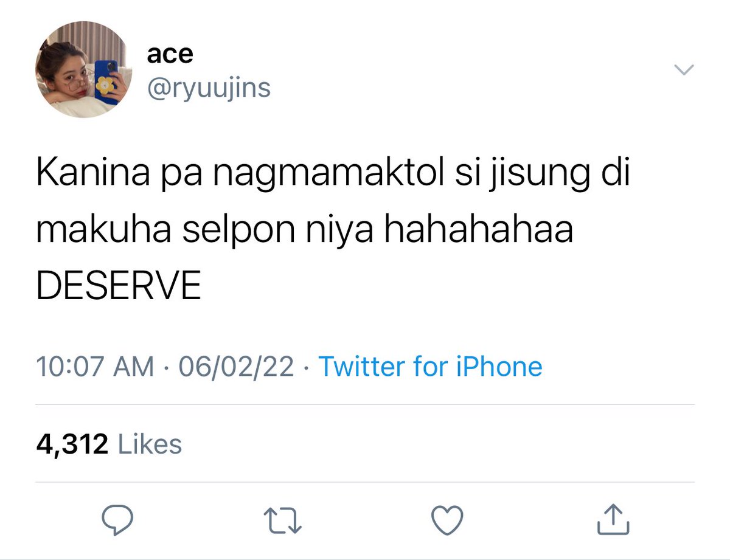Click the 4,312 count number

click(x=73, y=444)
